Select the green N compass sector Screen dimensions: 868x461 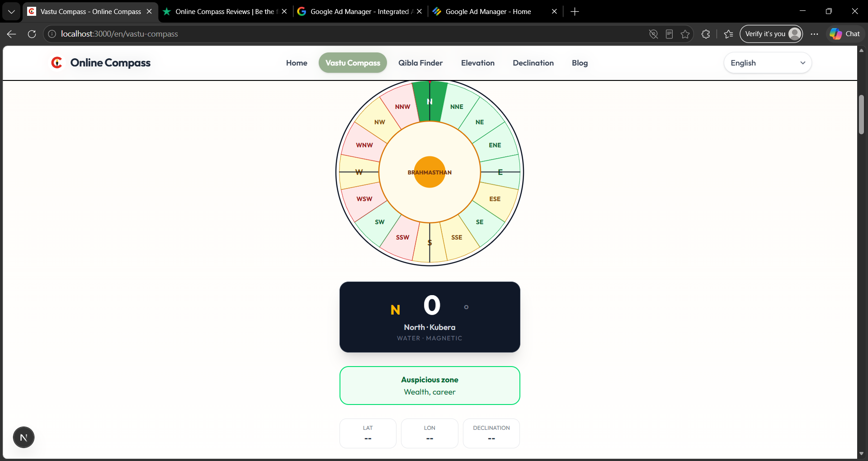click(429, 101)
